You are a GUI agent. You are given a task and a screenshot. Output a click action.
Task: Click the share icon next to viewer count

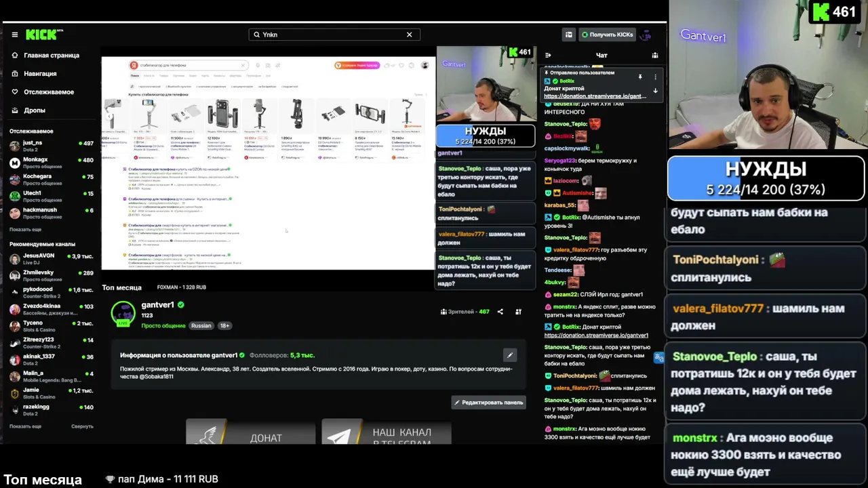click(500, 312)
